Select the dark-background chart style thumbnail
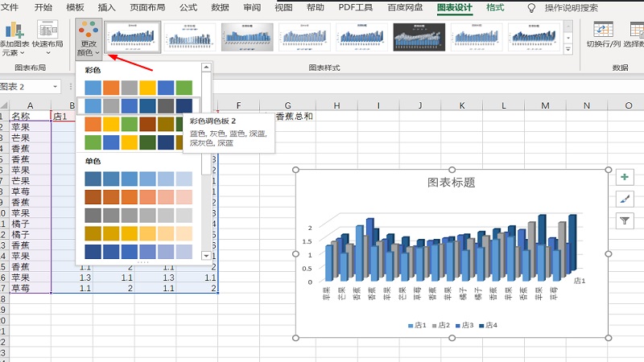 click(x=419, y=36)
